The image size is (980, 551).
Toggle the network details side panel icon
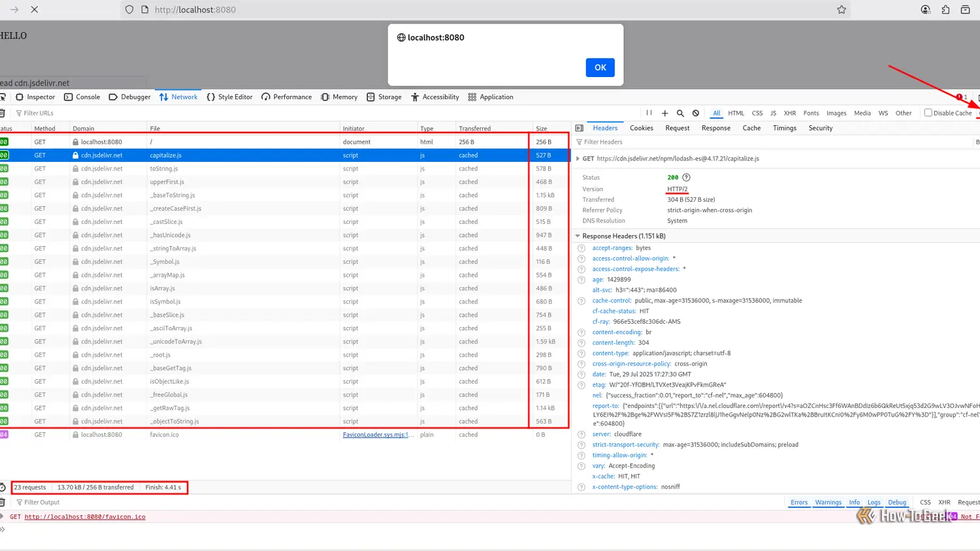pyautogui.click(x=579, y=128)
